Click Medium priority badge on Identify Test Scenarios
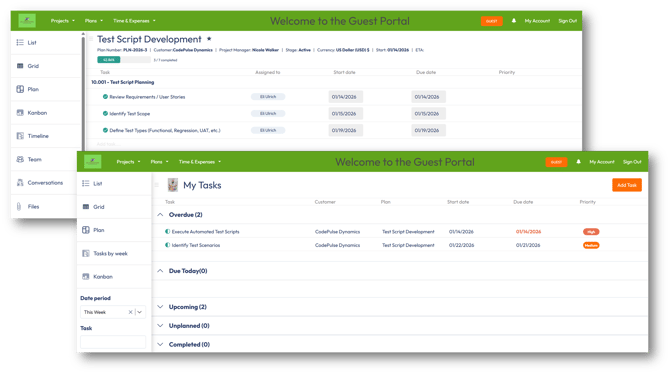670x374 pixels. point(591,245)
